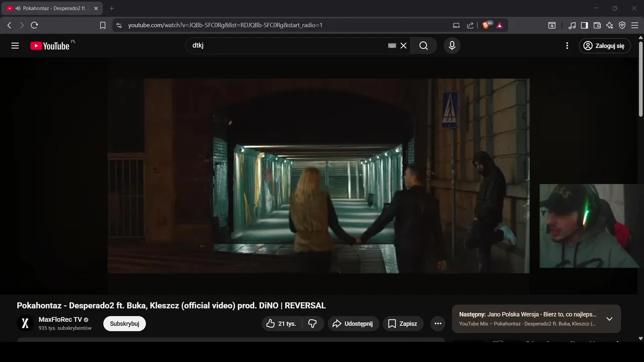This screenshot has width=644, height=362.
Task: Toggle the browser sidebar panel
Action: coord(584,25)
